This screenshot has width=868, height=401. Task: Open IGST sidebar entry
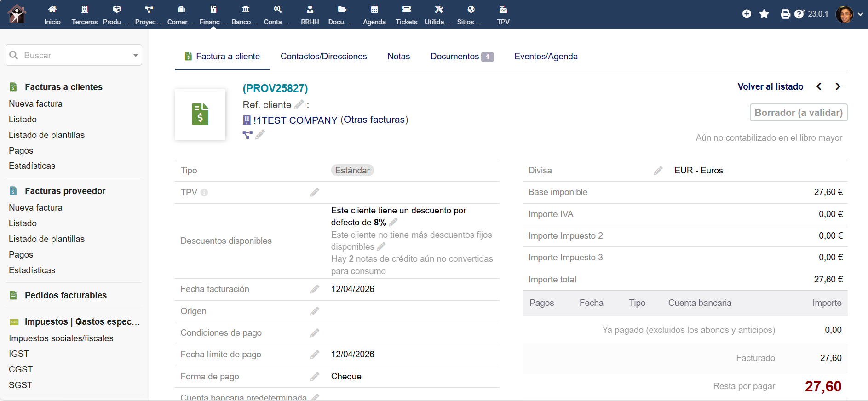click(x=18, y=354)
